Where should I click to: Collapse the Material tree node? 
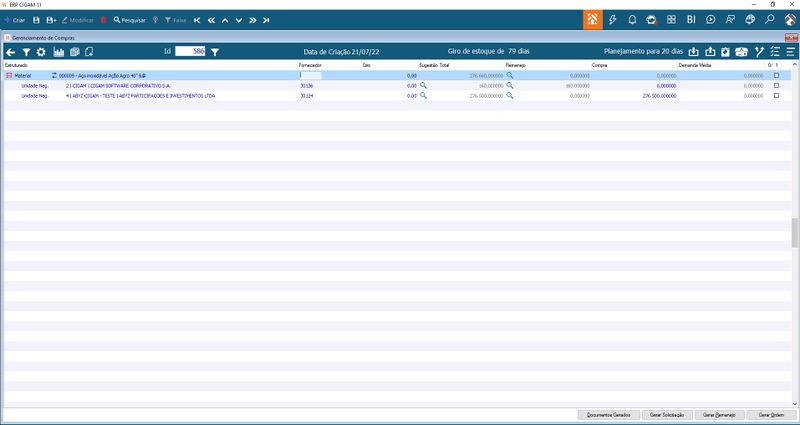click(9, 75)
